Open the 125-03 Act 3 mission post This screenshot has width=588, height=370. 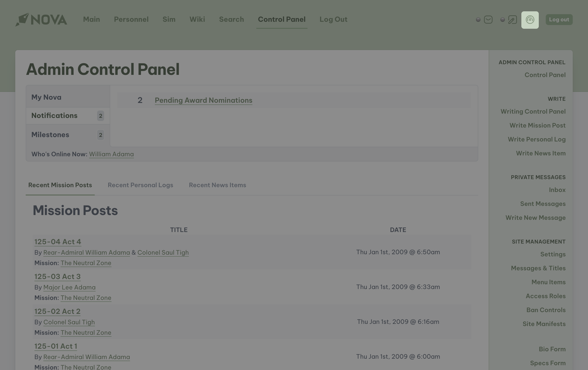click(x=57, y=277)
